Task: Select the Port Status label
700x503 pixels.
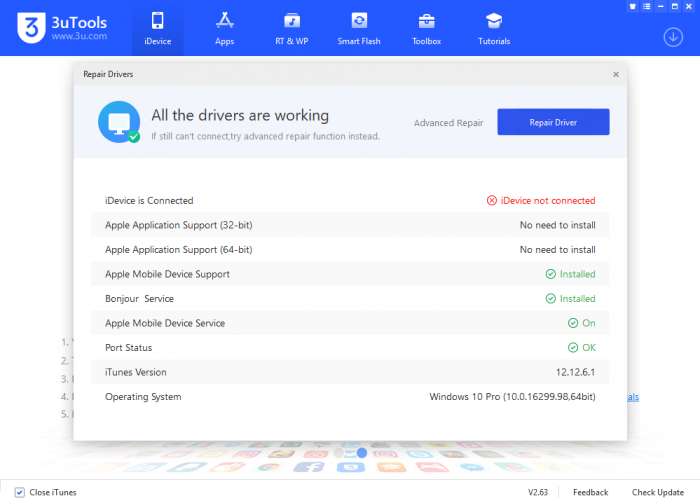Action: [x=129, y=348]
